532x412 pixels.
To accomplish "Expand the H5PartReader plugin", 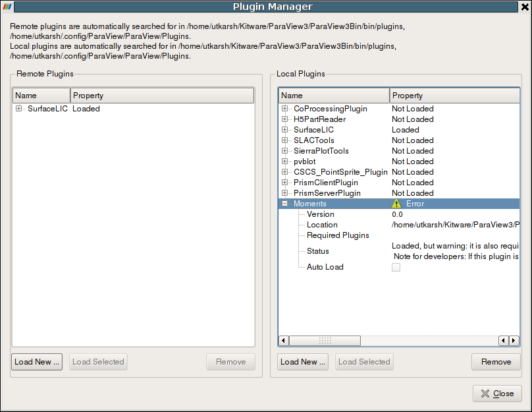I will 284,119.
